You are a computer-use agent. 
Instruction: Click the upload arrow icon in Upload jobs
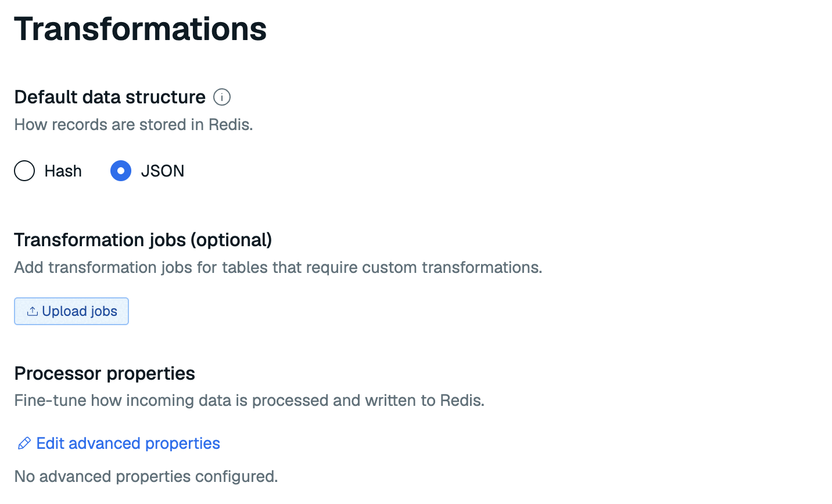33,311
